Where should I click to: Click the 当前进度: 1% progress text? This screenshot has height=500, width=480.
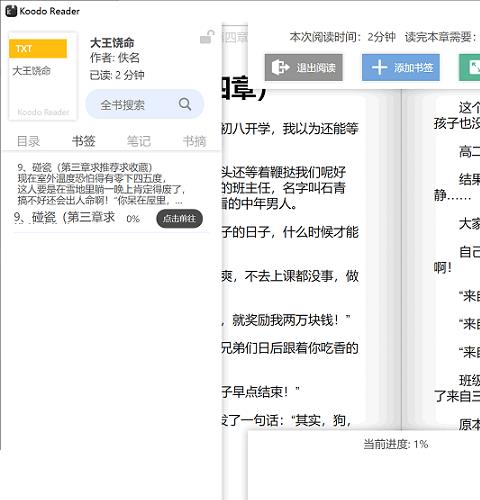pyautogui.click(x=396, y=444)
